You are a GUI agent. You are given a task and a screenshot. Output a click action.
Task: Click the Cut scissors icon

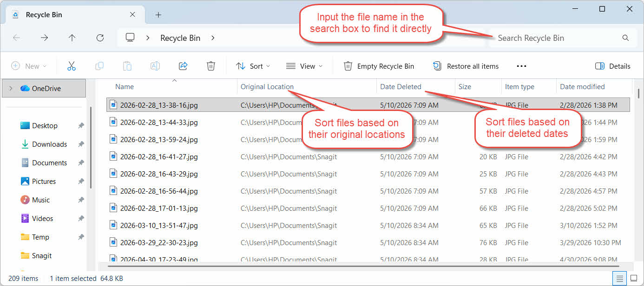pyautogui.click(x=71, y=66)
